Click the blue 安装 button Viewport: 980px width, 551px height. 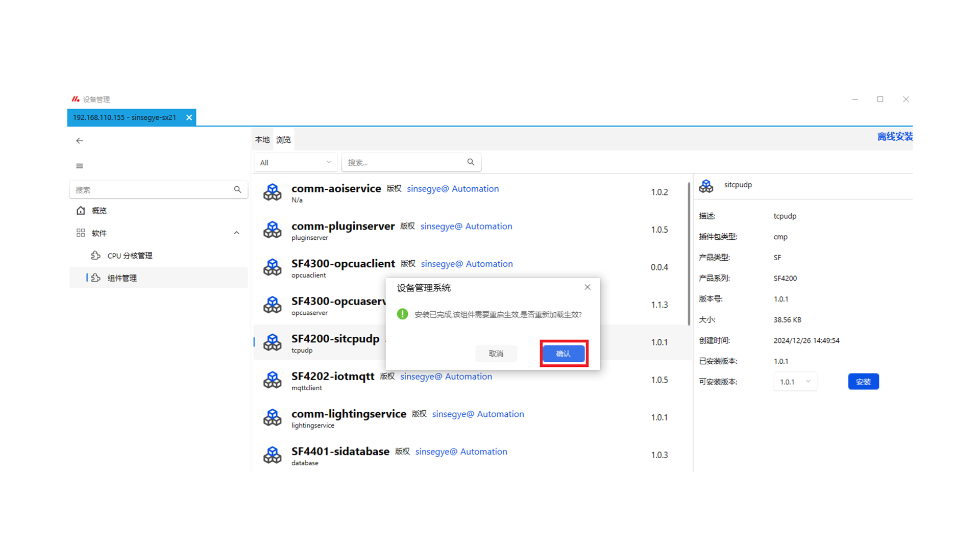(863, 382)
